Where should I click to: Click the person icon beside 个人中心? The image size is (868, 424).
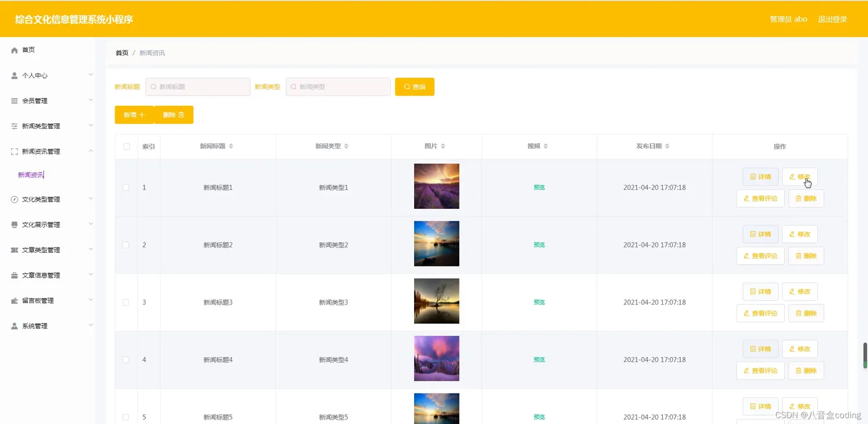coord(14,76)
